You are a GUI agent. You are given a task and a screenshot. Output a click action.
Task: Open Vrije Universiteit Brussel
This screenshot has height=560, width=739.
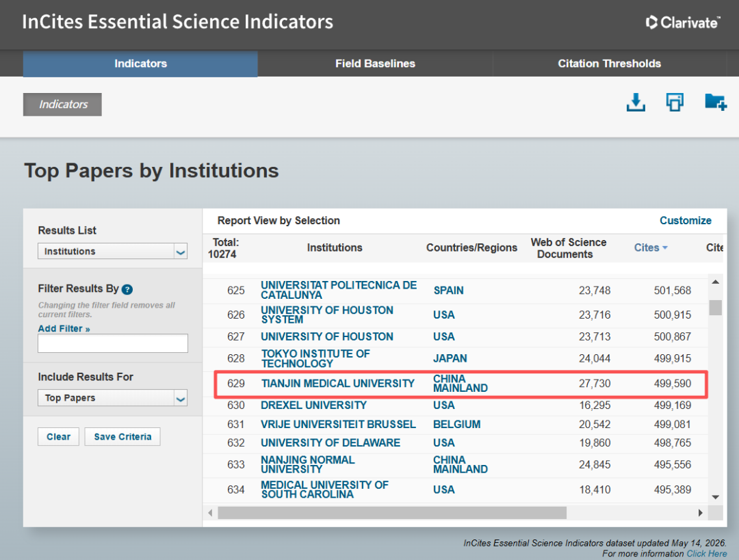tap(338, 425)
